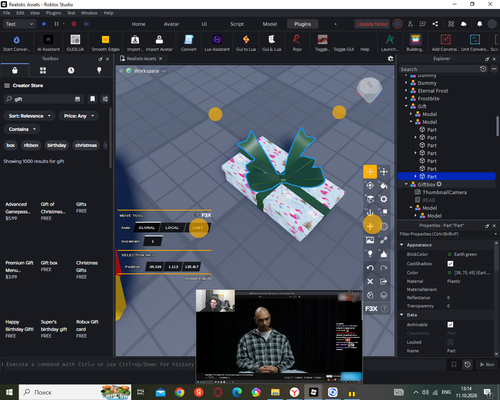Open the Window menu

click(89, 13)
